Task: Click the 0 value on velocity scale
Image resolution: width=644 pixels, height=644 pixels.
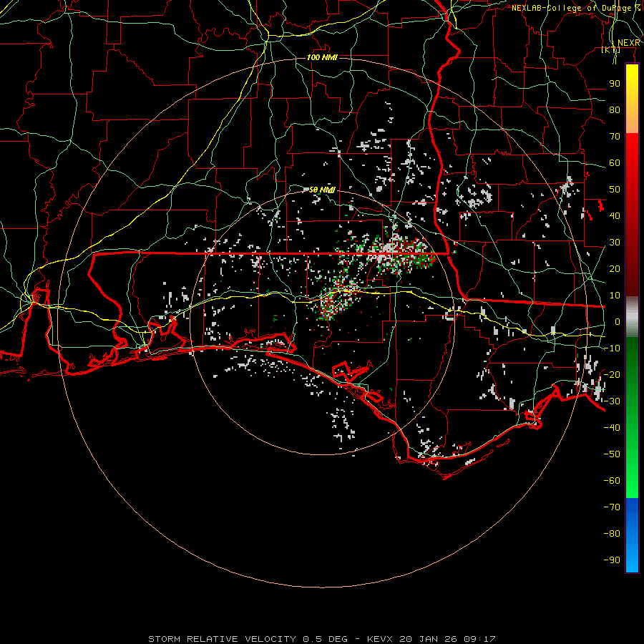Action: click(x=618, y=321)
